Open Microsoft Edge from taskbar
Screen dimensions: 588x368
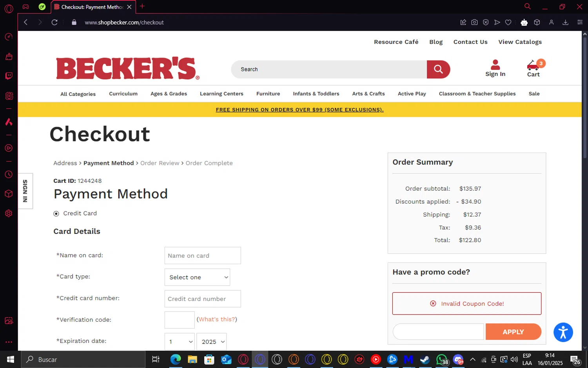176,359
